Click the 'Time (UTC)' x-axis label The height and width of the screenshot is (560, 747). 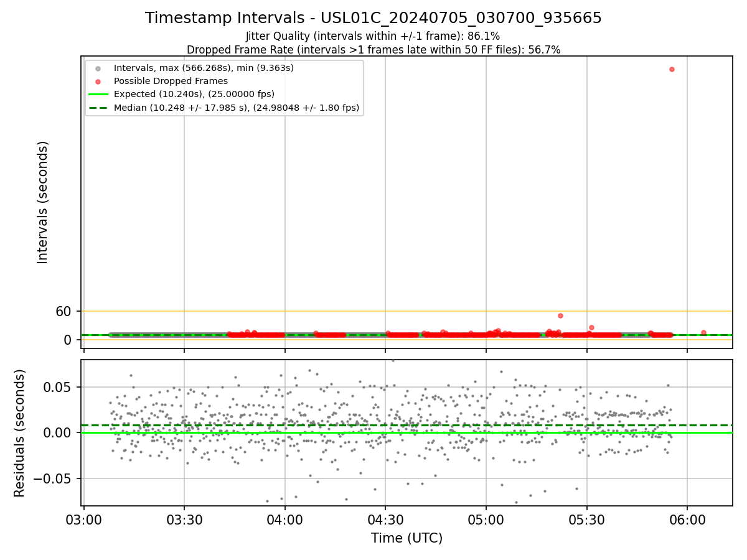point(407,538)
